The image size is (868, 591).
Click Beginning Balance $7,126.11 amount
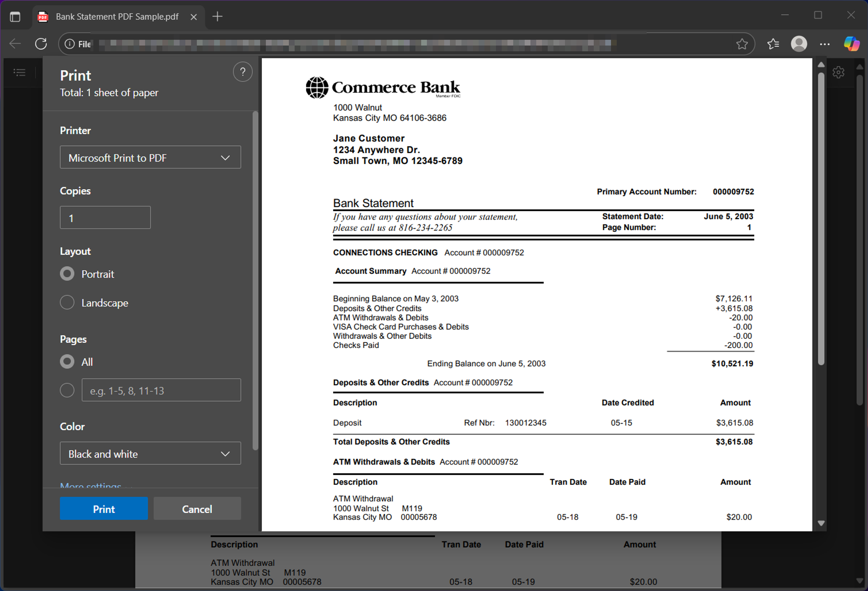[x=734, y=299]
